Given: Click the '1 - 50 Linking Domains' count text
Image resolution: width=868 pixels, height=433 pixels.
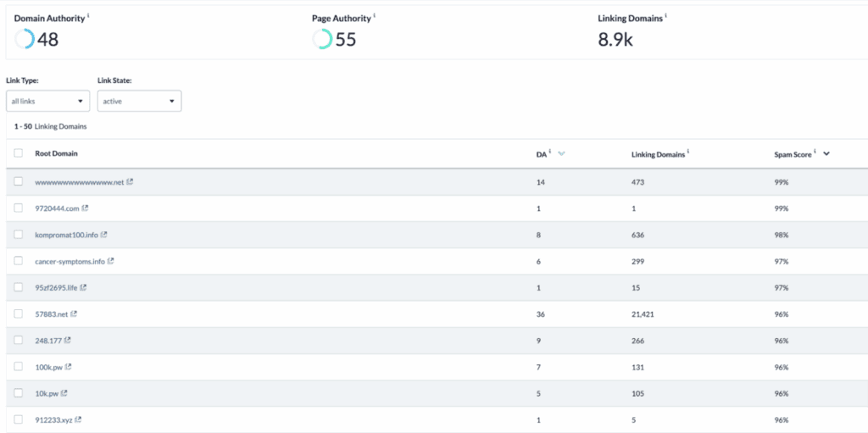Looking at the screenshot, I should click(x=50, y=126).
